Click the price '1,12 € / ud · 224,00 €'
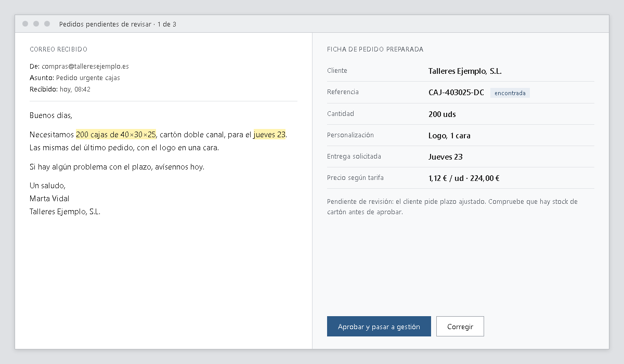The height and width of the screenshot is (364, 624). [464, 178]
